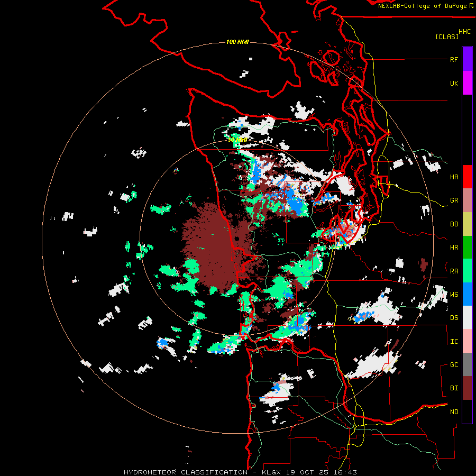The image size is (476, 476).
Task: Click the '50 NMI' range ring label
Action: tap(237, 140)
